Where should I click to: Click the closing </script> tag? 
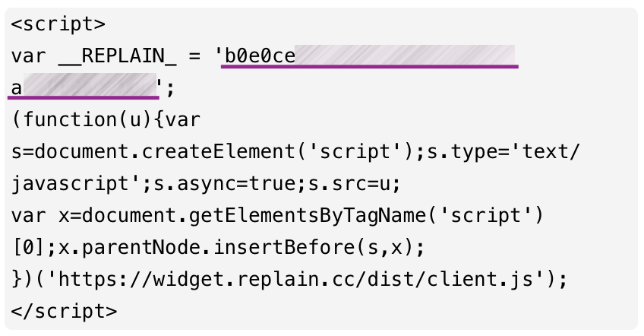[x=65, y=312]
